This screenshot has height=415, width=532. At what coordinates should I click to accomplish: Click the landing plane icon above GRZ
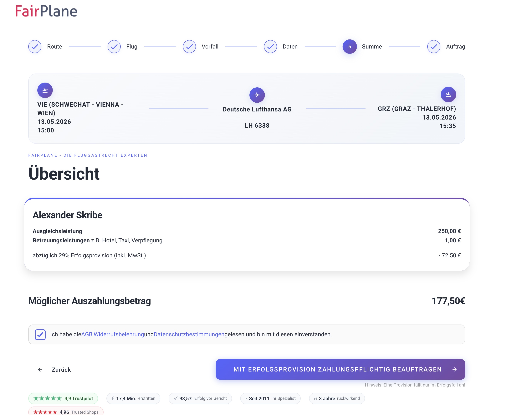[448, 95]
